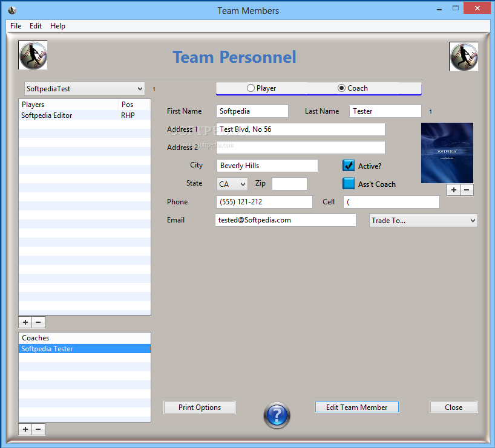The image size is (495, 448).
Task: Click the Pos column header
Action: (134, 105)
